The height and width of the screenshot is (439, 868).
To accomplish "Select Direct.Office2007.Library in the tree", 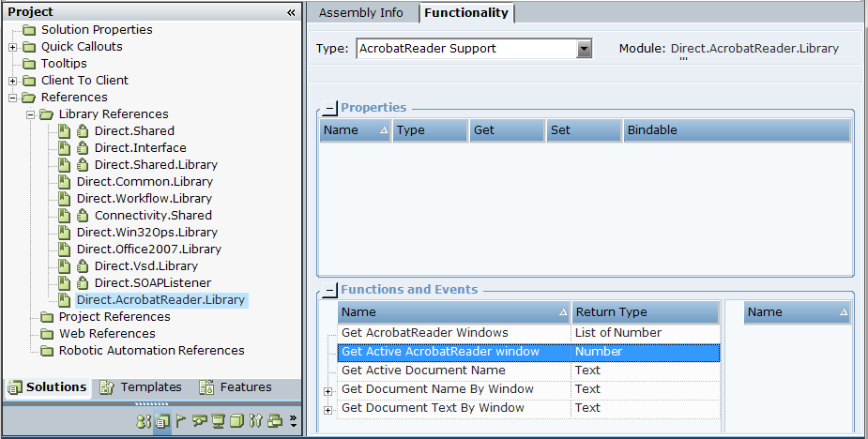I will click(x=148, y=250).
